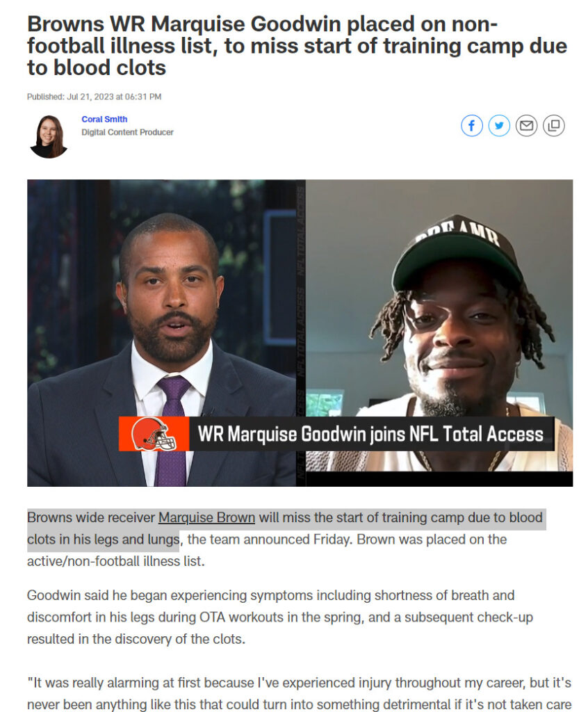The image size is (588, 712).
Task: Click the video caption banner text
Action: click(x=370, y=434)
